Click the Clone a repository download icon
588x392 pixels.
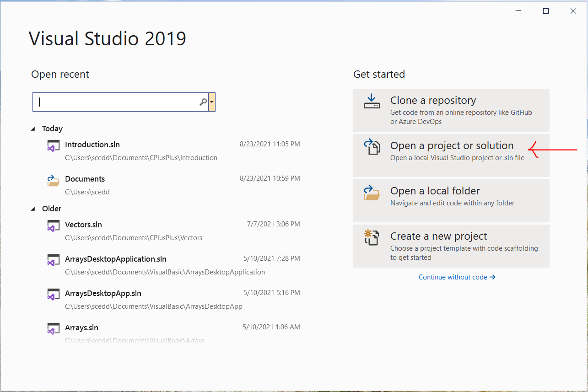372,101
